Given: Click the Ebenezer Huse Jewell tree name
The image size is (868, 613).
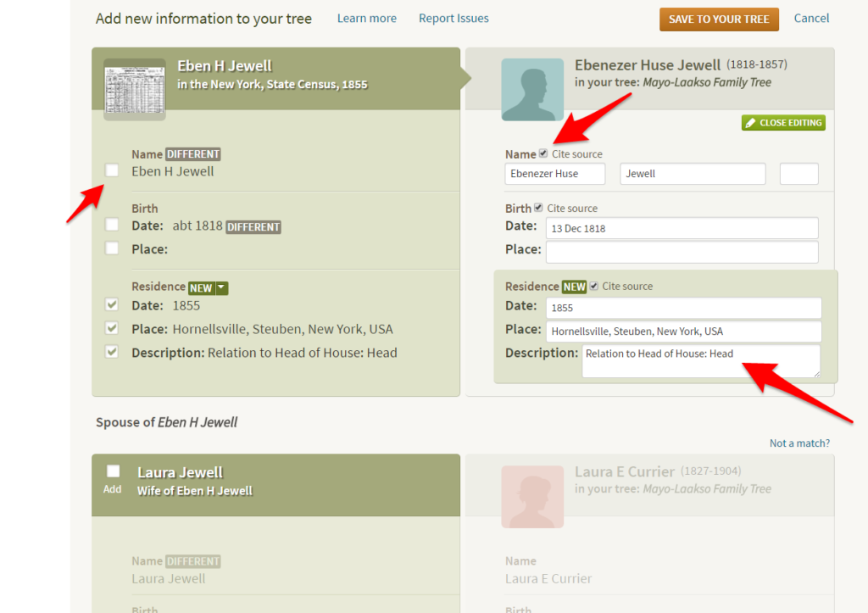Looking at the screenshot, I should 647,64.
